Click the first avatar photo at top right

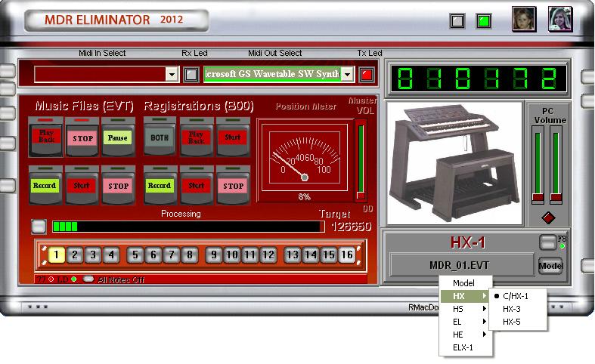(x=524, y=20)
